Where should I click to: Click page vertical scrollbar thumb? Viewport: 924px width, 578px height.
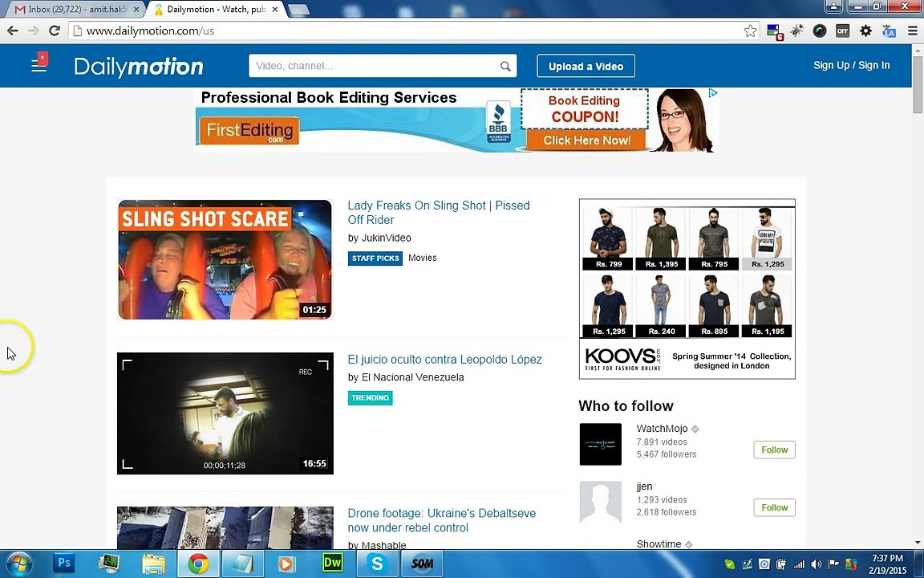918,86
